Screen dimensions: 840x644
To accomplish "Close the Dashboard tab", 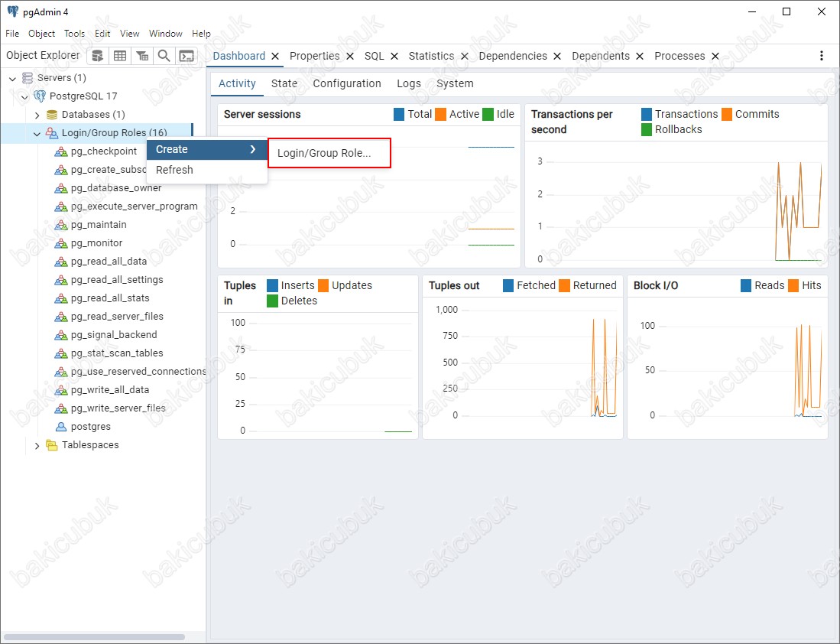I will [x=275, y=57].
